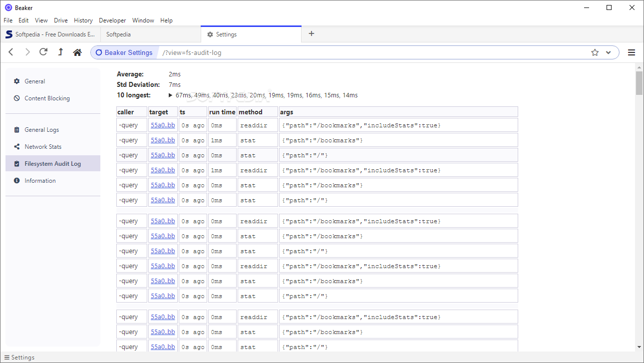Click the Average label
This screenshot has width=644, height=363.
(130, 74)
